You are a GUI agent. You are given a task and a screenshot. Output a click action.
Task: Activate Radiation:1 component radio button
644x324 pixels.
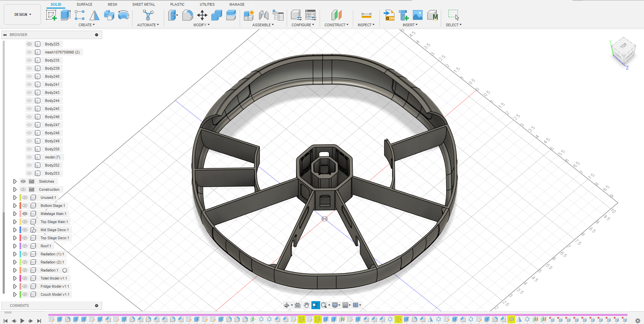pyautogui.click(x=65, y=270)
